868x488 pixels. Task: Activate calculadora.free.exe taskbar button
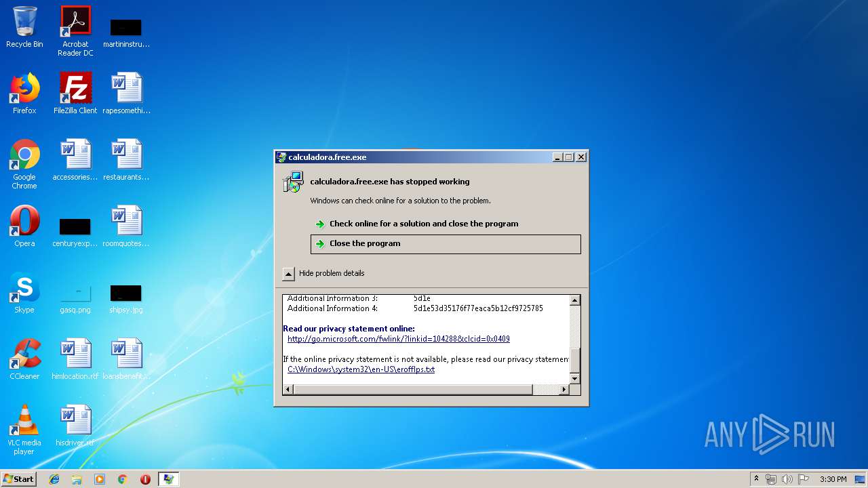coord(169,479)
